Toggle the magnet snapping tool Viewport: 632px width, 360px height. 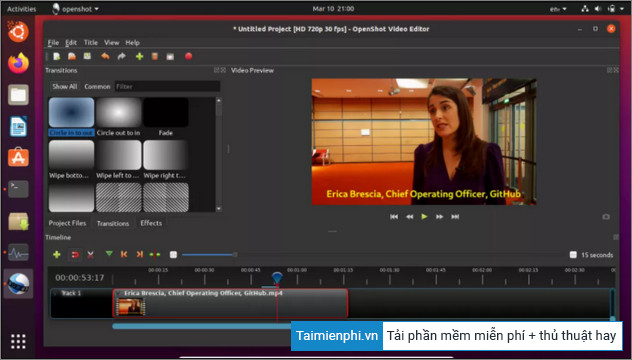[75, 254]
